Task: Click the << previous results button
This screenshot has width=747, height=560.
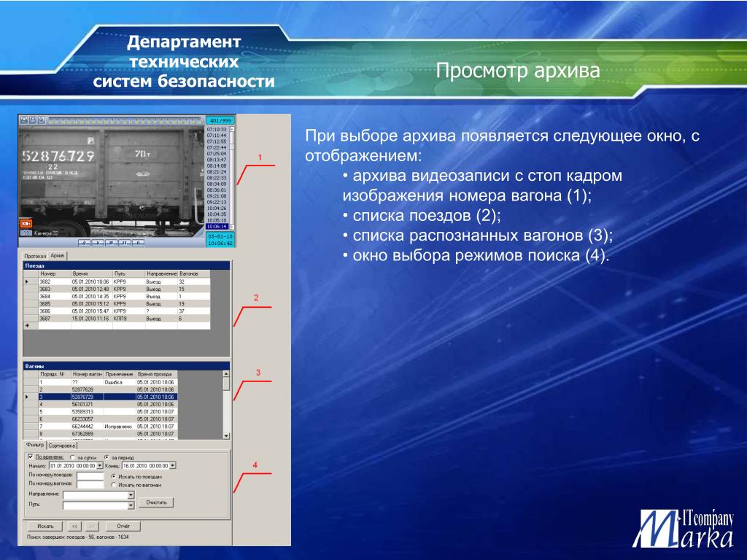Action: point(75,526)
